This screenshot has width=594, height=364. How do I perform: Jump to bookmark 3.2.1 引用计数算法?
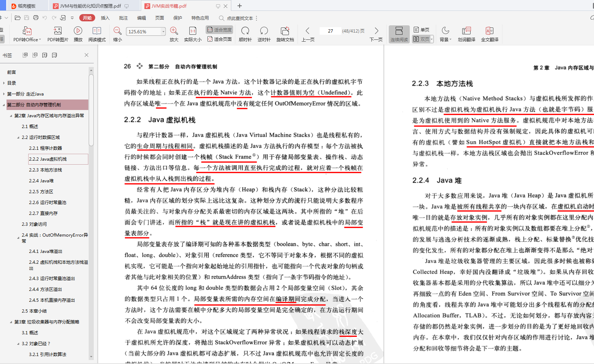(x=47, y=354)
